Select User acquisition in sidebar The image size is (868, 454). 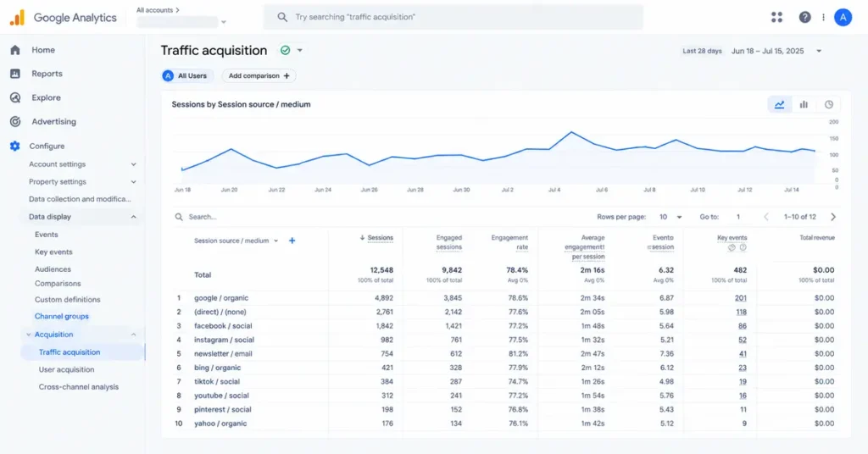point(66,369)
